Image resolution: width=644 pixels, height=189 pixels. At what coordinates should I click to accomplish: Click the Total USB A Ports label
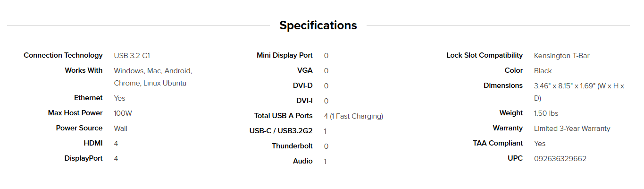tap(283, 116)
